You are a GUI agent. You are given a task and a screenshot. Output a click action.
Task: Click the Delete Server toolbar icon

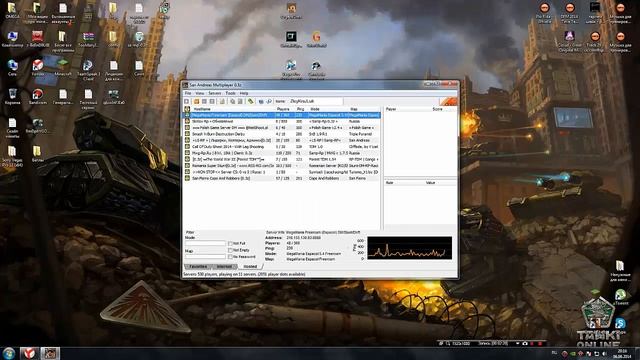(x=204, y=101)
